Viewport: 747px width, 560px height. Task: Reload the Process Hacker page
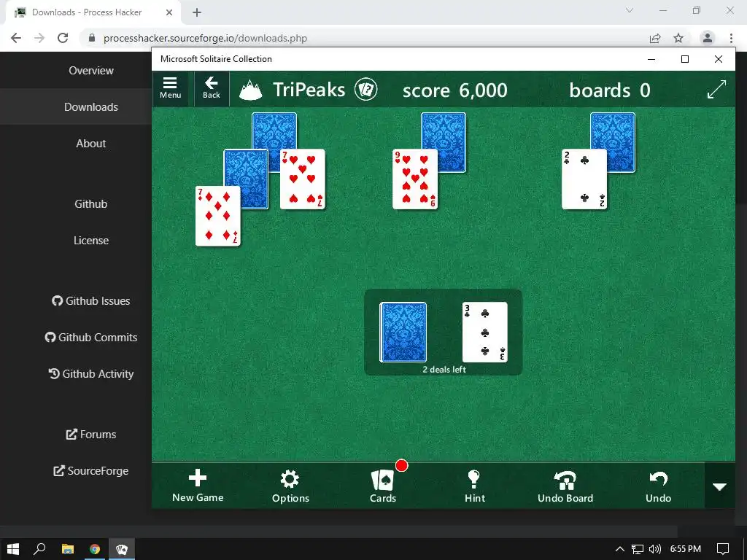click(x=63, y=38)
